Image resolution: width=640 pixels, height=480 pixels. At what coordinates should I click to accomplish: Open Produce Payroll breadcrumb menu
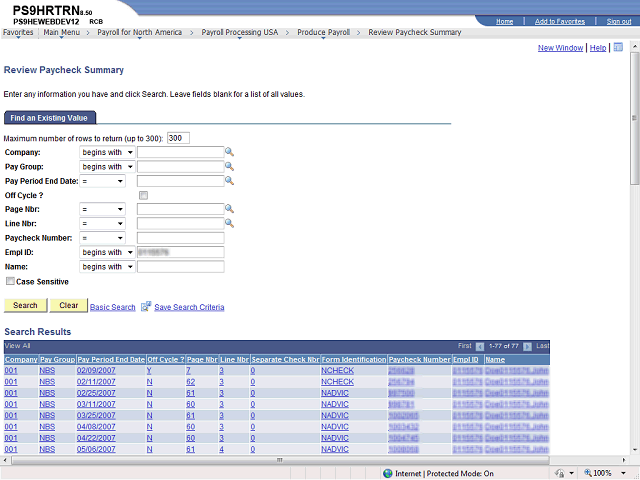(323, 32)
